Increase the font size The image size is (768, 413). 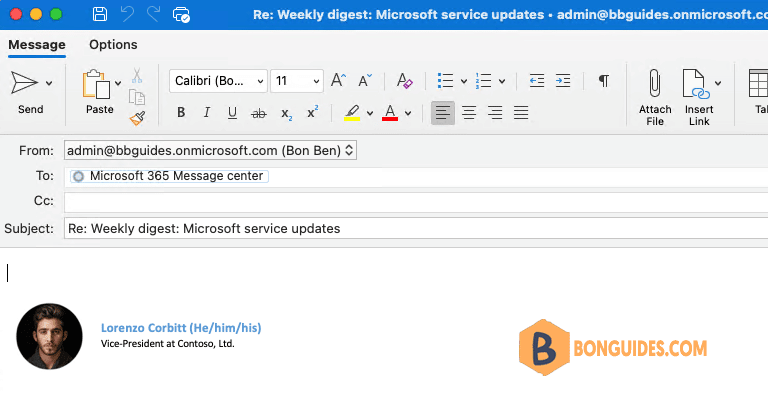[338, 80]
